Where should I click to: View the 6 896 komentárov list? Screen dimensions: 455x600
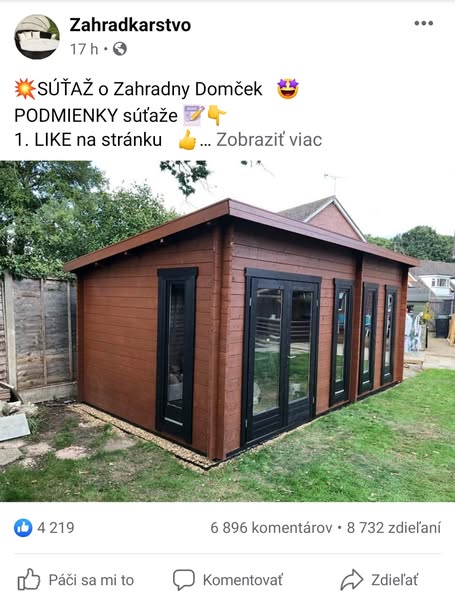(271, 528)
